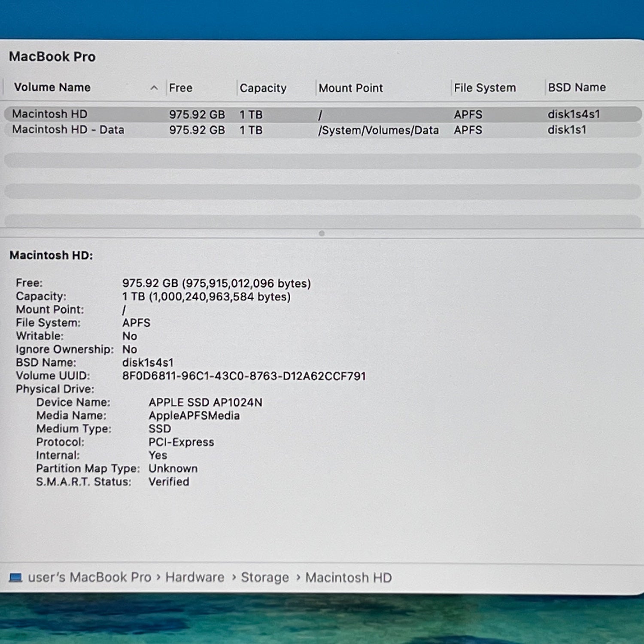
Task: Sort by the Capacity column header
Action: (263, 88)
